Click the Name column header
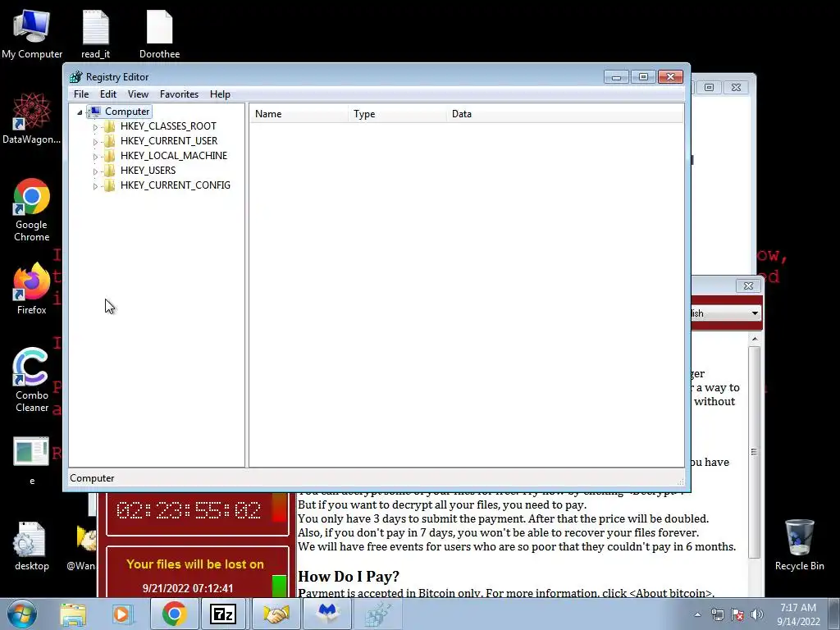 (299, 114)
